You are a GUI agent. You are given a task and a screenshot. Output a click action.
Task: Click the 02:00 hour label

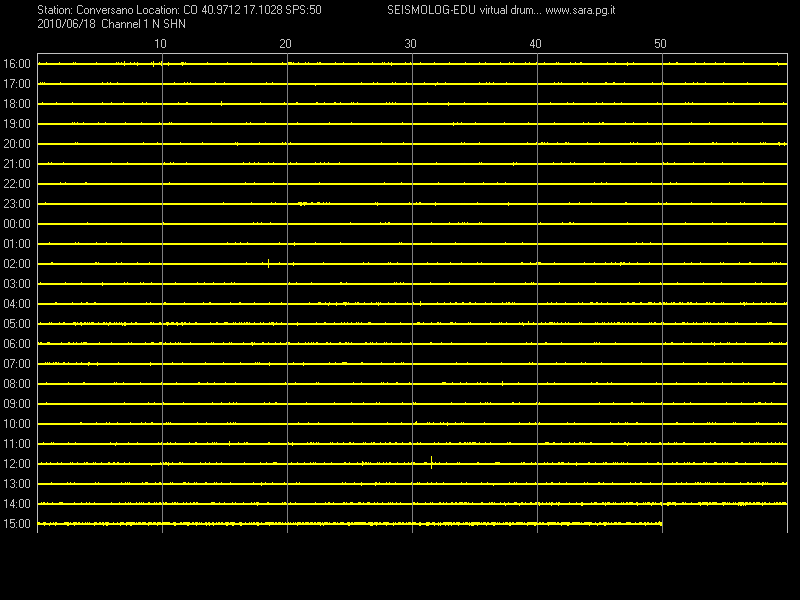[x=17, y=264]
